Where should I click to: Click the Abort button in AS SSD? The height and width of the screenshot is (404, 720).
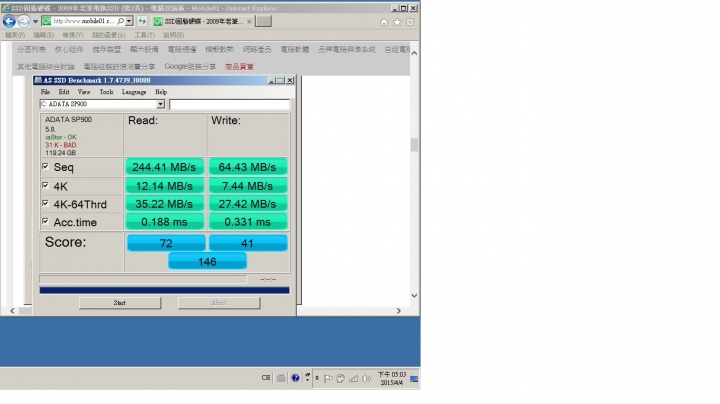(x=219, y=303)
